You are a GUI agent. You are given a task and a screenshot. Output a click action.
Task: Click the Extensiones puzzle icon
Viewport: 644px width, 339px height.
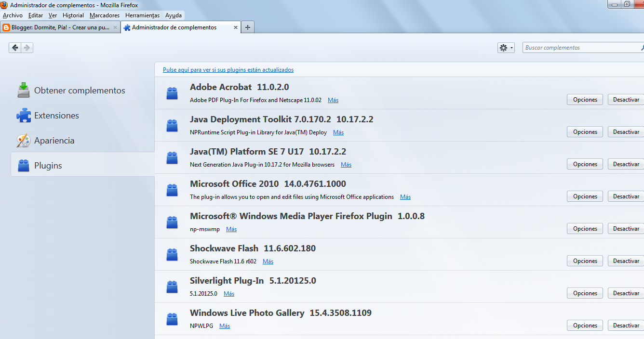click(24, 115)
